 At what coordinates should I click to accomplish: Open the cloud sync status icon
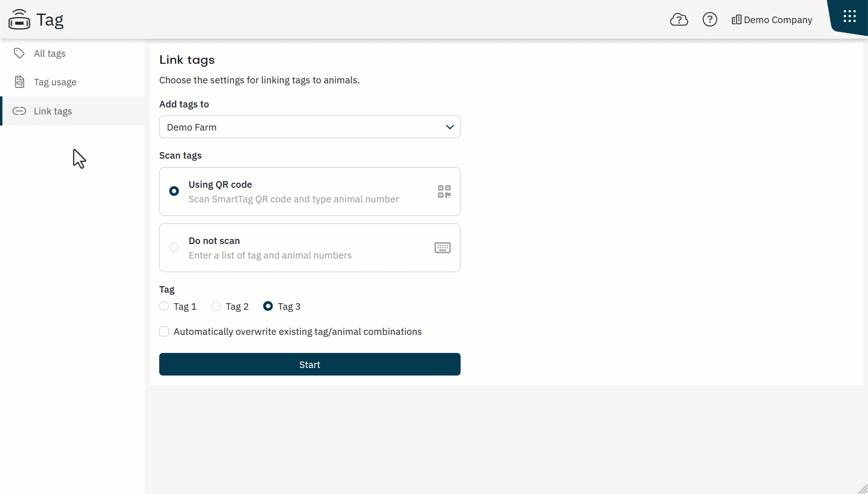pyautogui.click(x=679, y=20)
